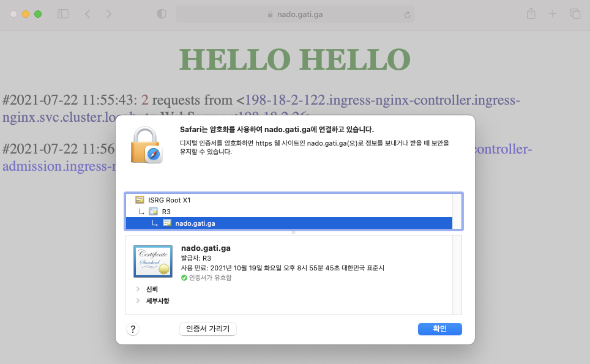Viewport: 590px width, 364px height.
Task: Open the privacy report shield icon
Action: (x=162, y=14)
